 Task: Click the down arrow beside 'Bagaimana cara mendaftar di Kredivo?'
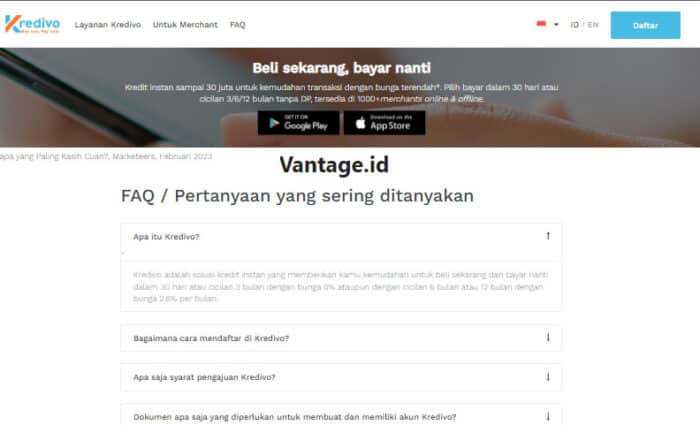tap(548, 337)
